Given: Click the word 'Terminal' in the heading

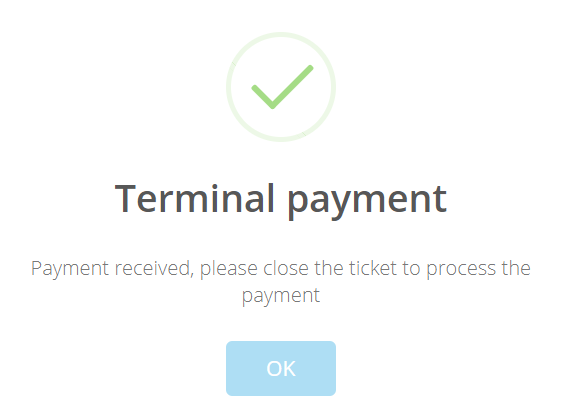Looking at the screenshot, I should [x=194, y=198].
